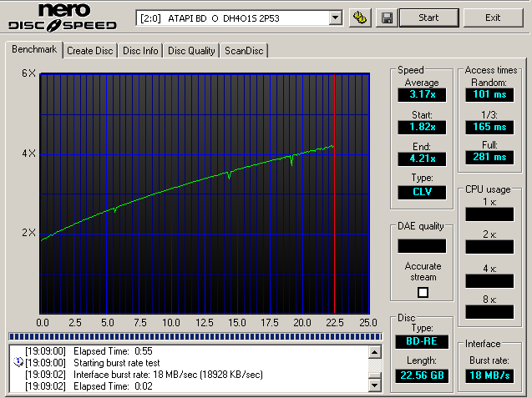
Task: Click the drive combo box arrow button
Action: point(336,18)
